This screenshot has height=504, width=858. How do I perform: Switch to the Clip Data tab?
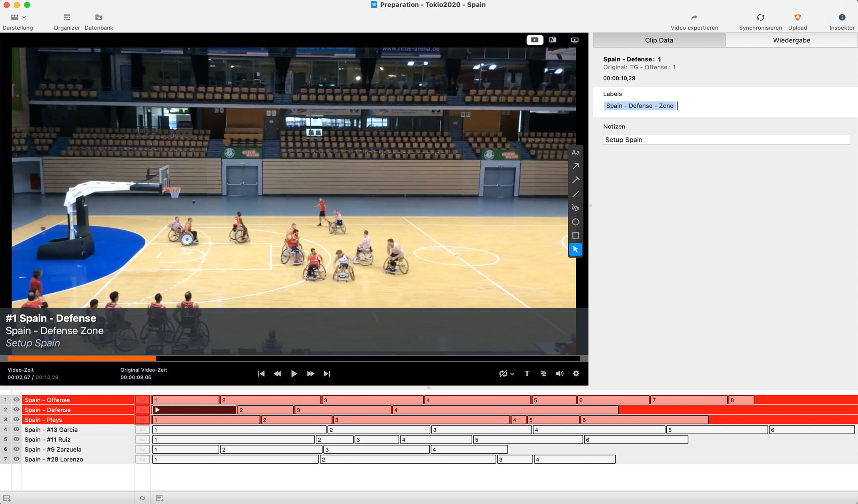click(x=659, y=40)
